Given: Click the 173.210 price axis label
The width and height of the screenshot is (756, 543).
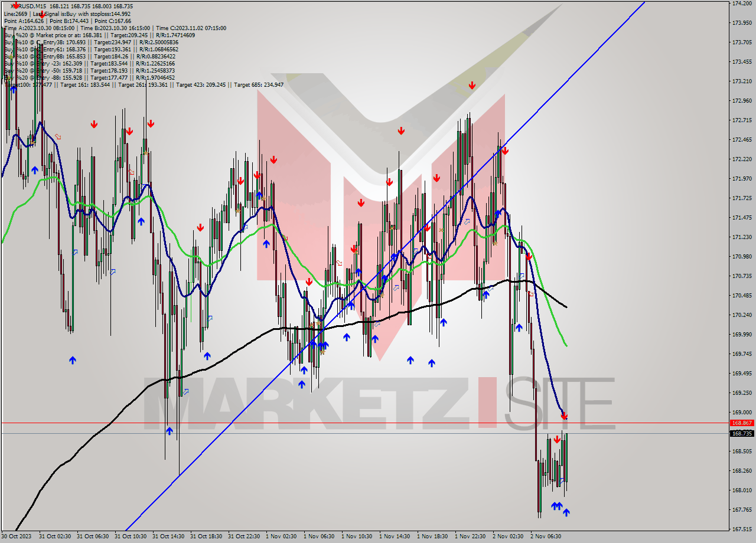Looking at the screenshot, I should click(742, 81).
